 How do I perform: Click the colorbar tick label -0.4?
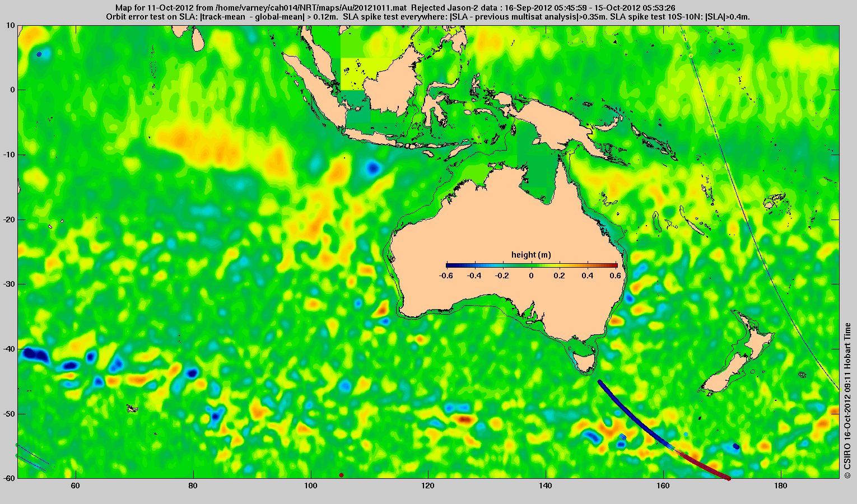474,276
